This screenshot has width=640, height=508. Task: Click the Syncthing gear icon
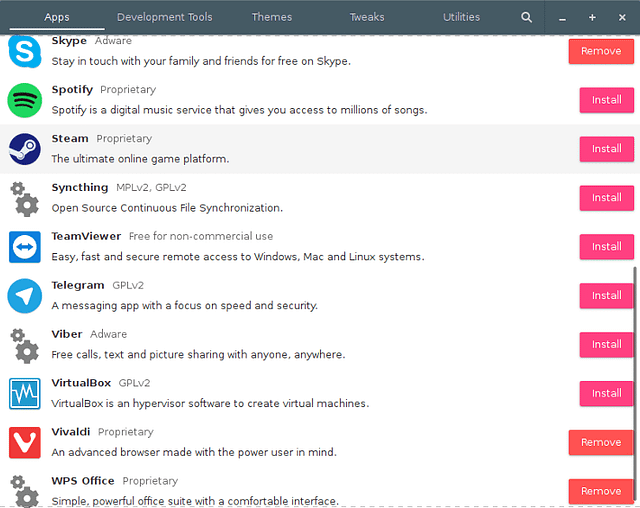click(24, 199)
